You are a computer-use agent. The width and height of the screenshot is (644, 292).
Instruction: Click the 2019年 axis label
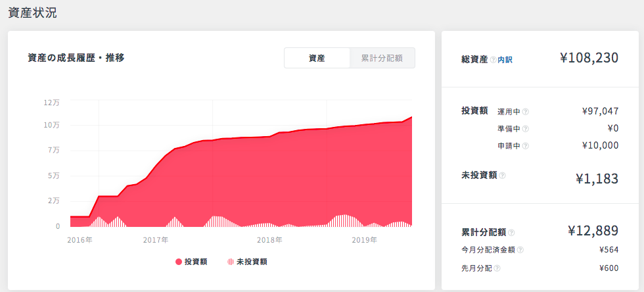click(364, 240)
